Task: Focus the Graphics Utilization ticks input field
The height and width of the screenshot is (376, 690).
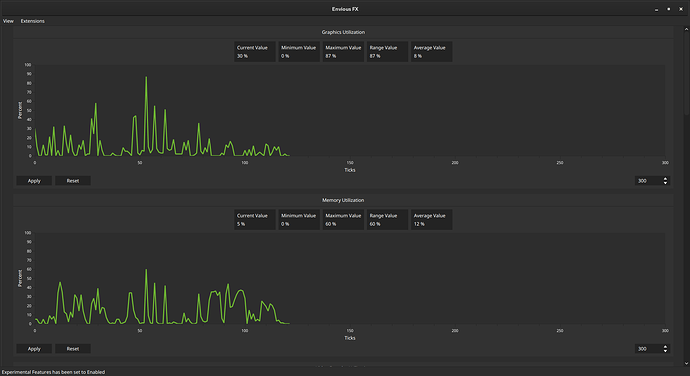Action: [x=648, y=181]
